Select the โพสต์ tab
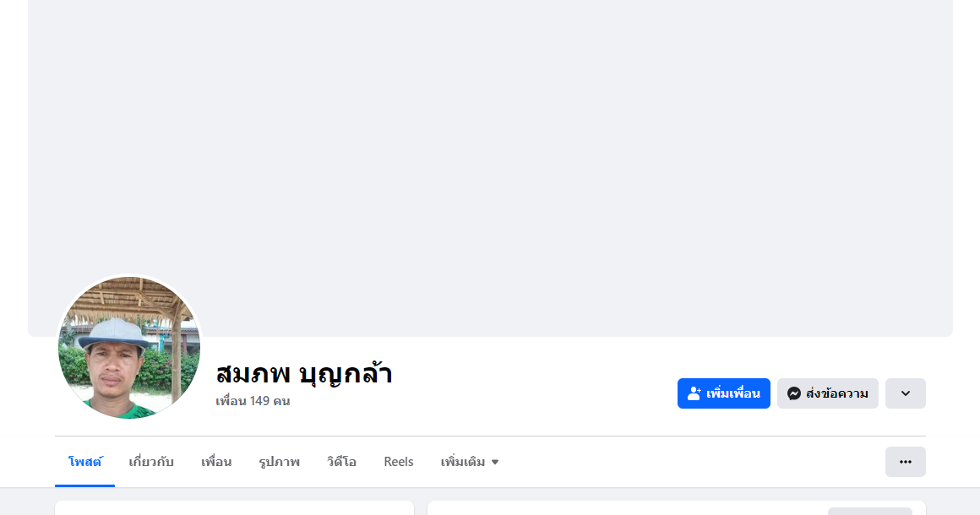Image resolution: width=980 pixels, height=515 pixels. [85, 462]
